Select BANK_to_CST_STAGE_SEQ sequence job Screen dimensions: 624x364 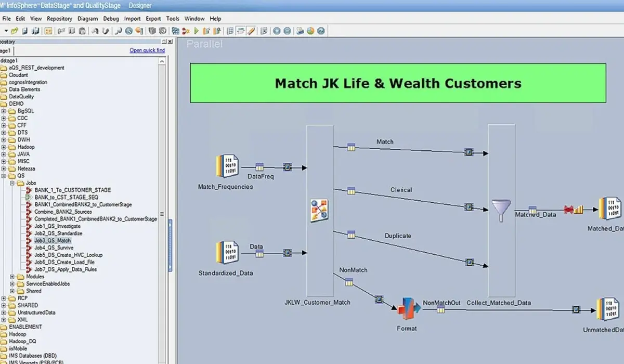(x=66, y=198)
